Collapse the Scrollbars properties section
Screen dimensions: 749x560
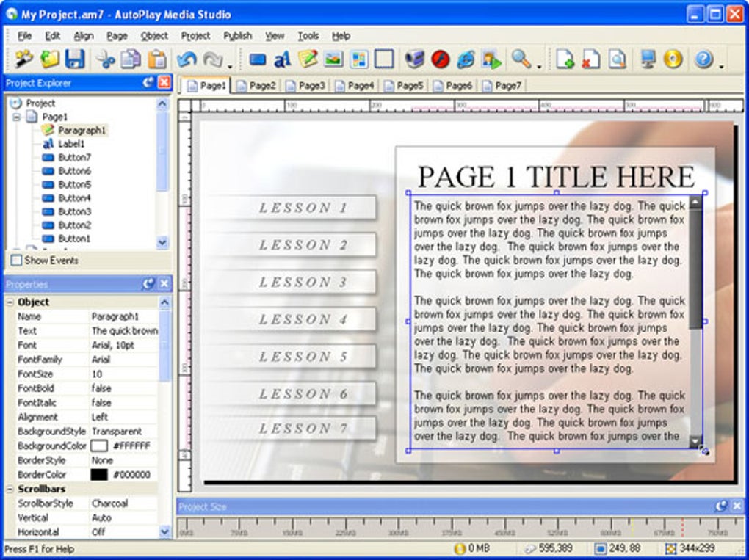(10, 489)
